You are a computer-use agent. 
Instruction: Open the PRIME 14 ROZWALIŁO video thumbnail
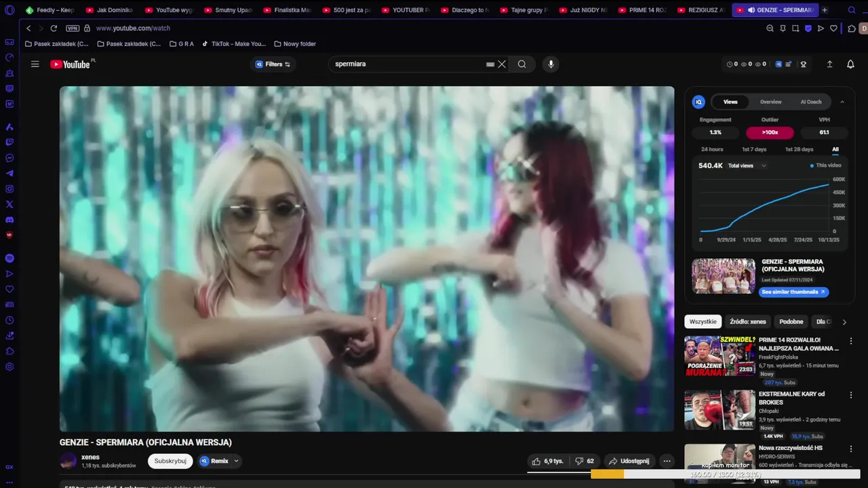(x=719, y=356)
